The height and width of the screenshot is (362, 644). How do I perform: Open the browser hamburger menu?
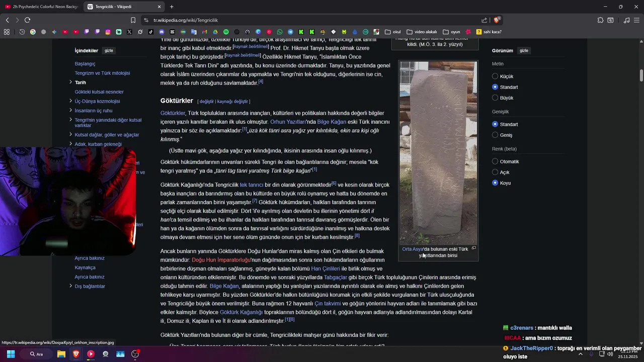[637, 20]
